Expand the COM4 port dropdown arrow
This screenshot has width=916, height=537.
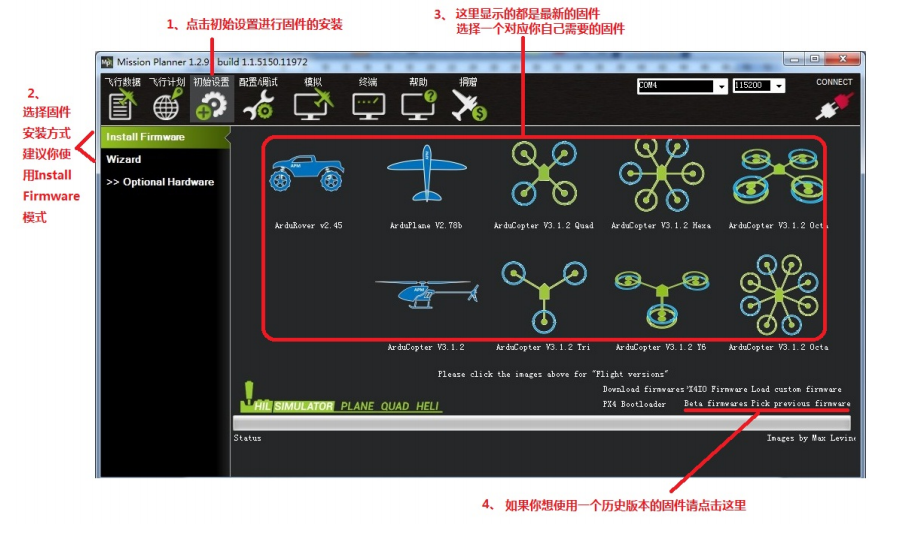click(721, 86)
